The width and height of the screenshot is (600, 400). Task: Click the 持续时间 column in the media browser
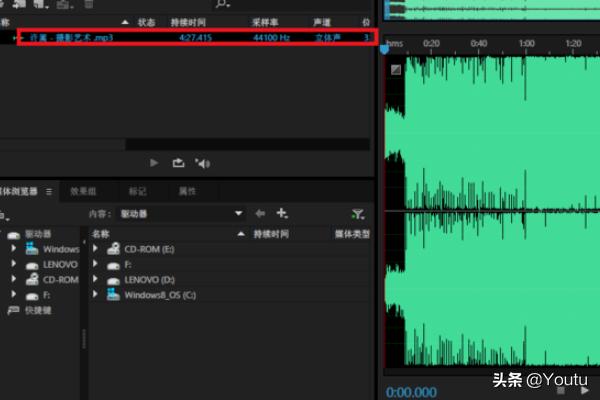pos(271,234)
